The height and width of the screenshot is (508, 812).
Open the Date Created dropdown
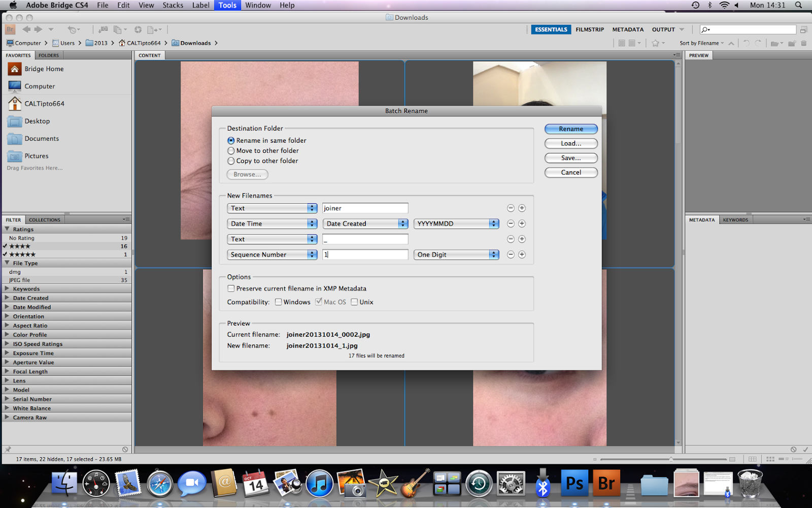click(365, 224)
